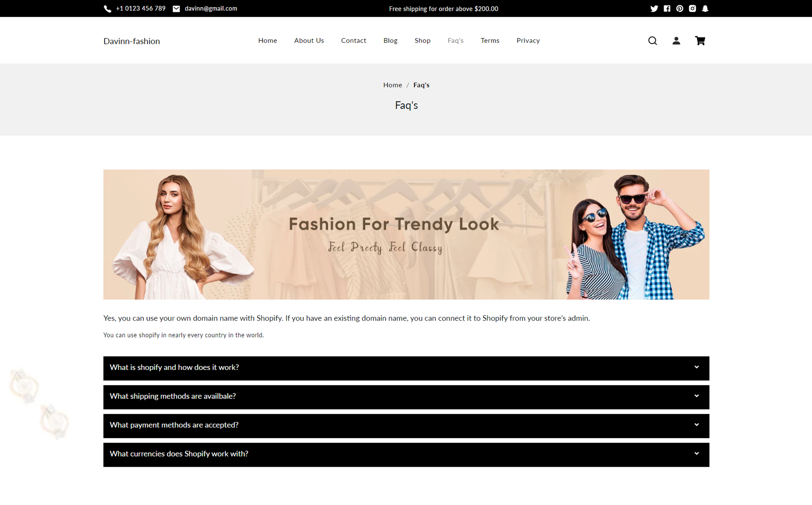Open Terms nav item
The width and height of the screenshot is (812, 505).
[490, 40]
